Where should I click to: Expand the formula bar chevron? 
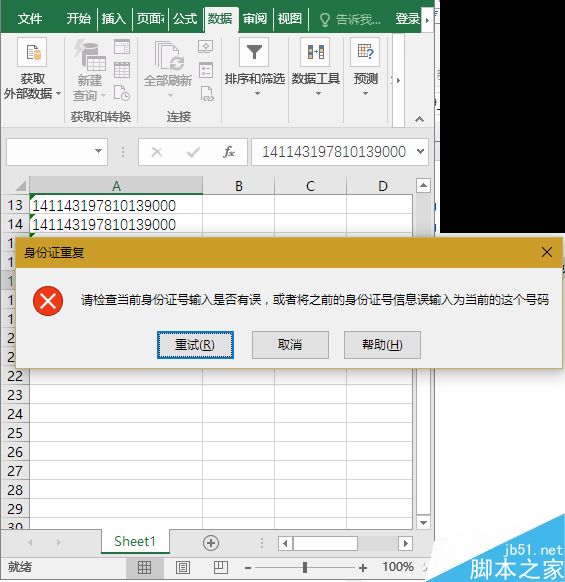click(421, 151)
